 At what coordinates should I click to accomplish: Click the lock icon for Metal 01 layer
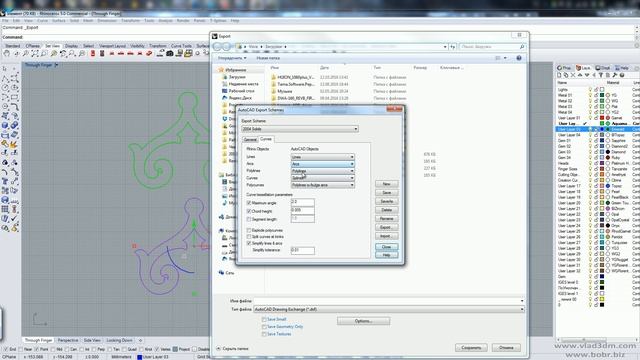click(596, 95)
